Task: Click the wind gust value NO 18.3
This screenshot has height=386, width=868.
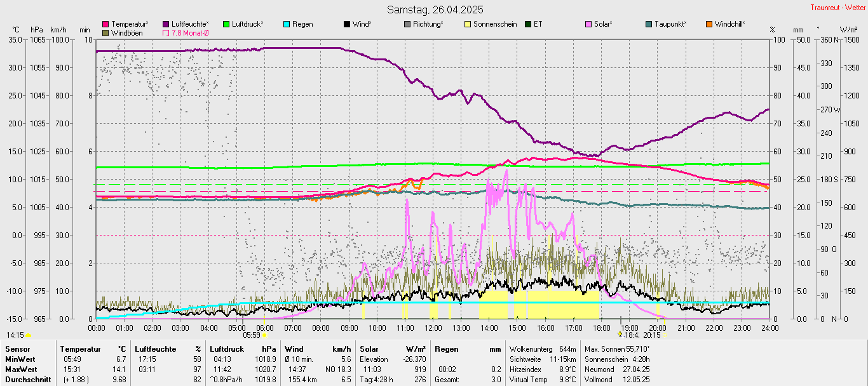Action: click(339, 369)
